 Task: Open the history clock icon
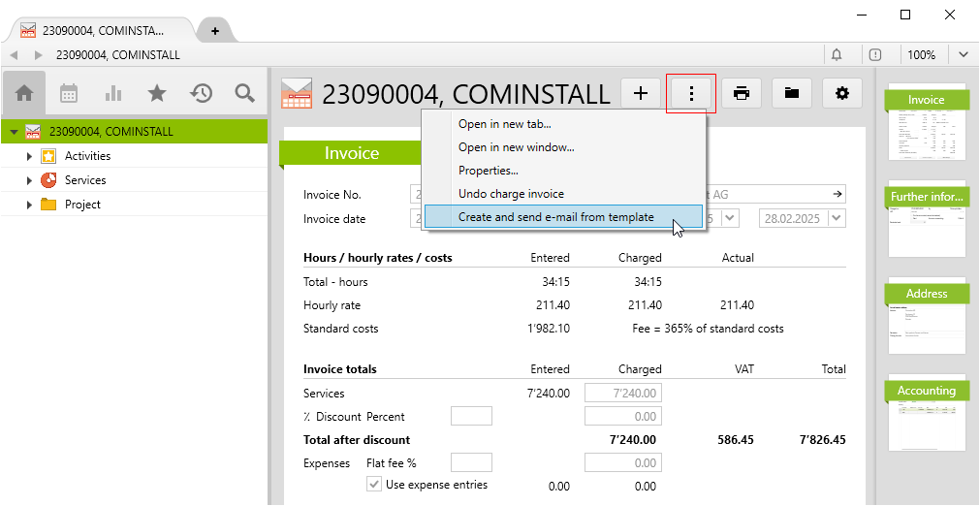coord(201,93)
